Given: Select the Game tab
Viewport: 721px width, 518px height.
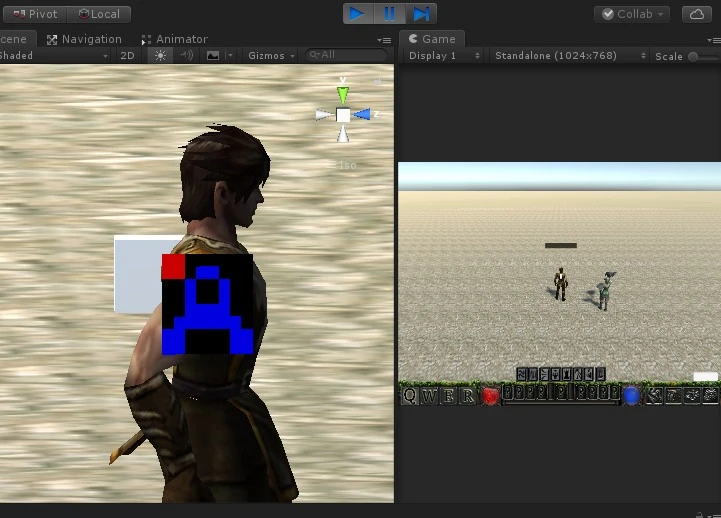Looking at the screenshot, I should [432, 39].
